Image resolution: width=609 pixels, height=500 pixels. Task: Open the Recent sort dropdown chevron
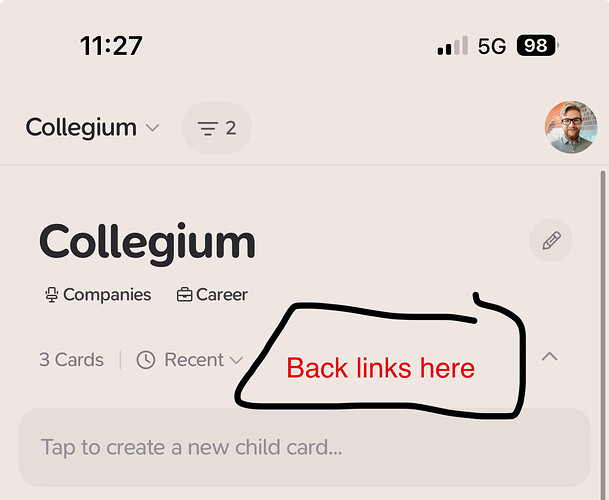click(236, 361)
